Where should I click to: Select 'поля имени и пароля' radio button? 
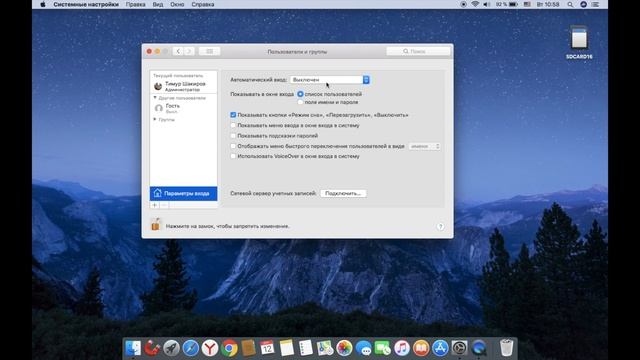300,102
